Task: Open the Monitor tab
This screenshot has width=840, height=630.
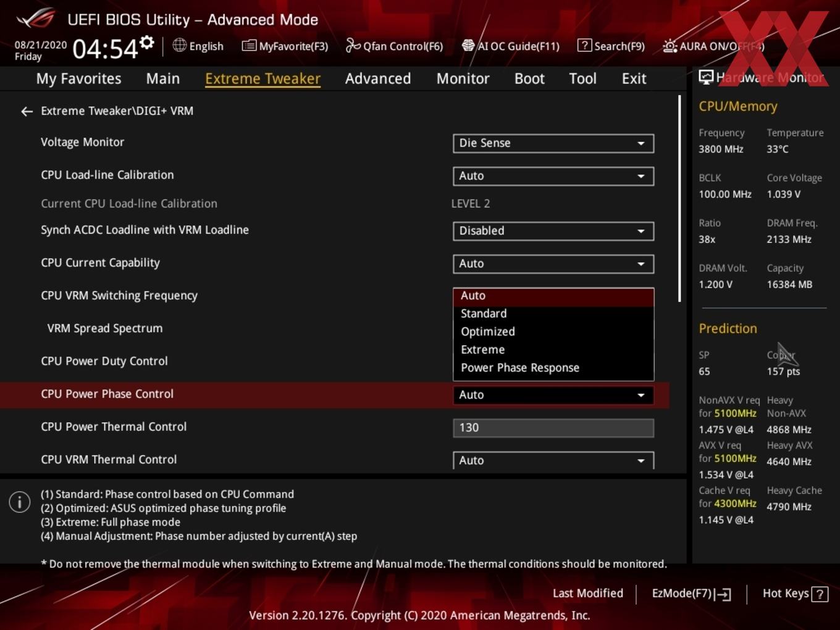Action: pos(463,79)
